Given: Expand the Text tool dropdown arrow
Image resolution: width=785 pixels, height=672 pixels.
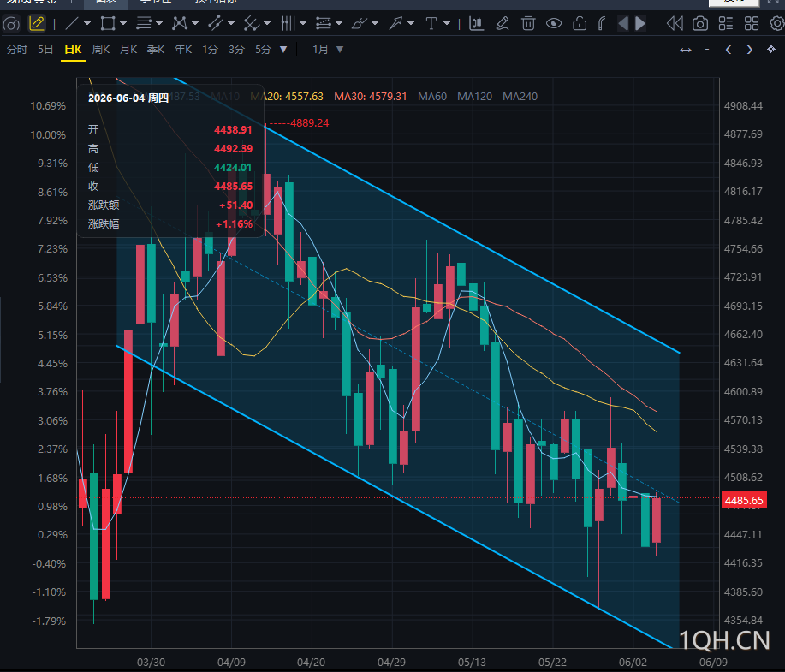Looking at the screenshot, I should [447, 23].
